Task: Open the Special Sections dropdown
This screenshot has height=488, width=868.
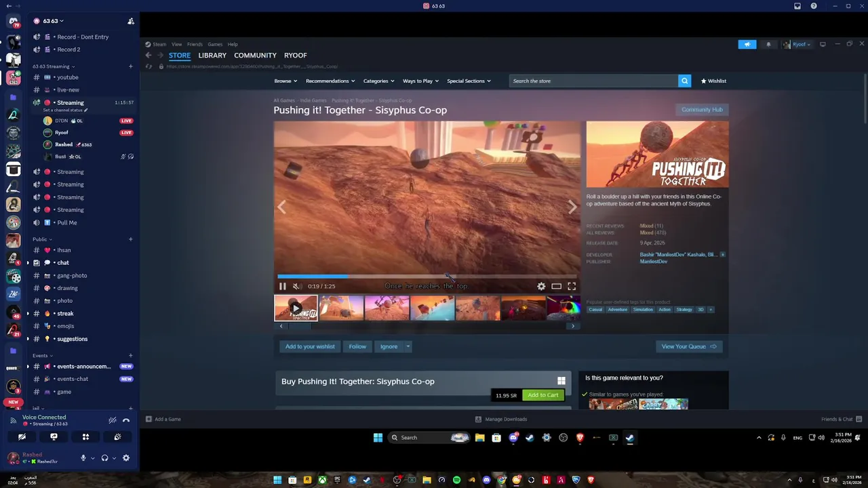Action: [x=469, y=81]
